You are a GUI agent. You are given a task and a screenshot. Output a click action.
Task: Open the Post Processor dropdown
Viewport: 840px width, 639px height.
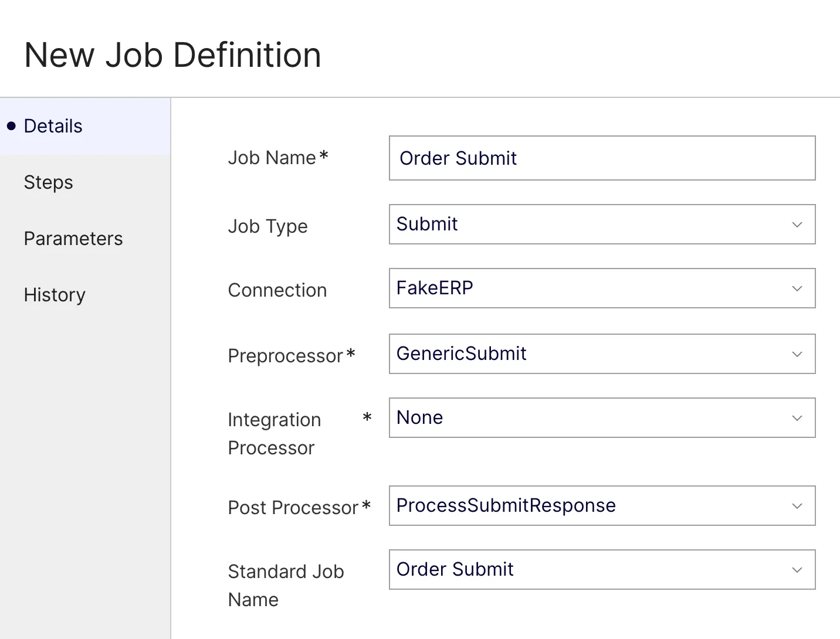[602, 505]
